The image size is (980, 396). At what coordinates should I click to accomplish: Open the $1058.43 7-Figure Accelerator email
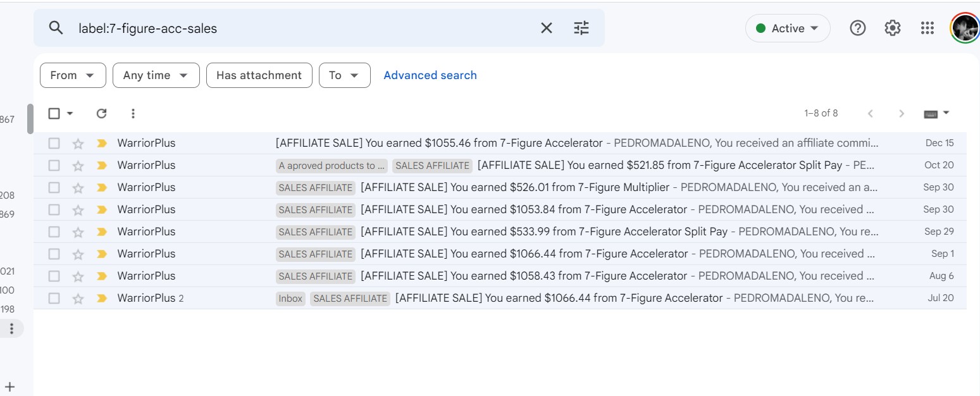(x=500, y=276)
